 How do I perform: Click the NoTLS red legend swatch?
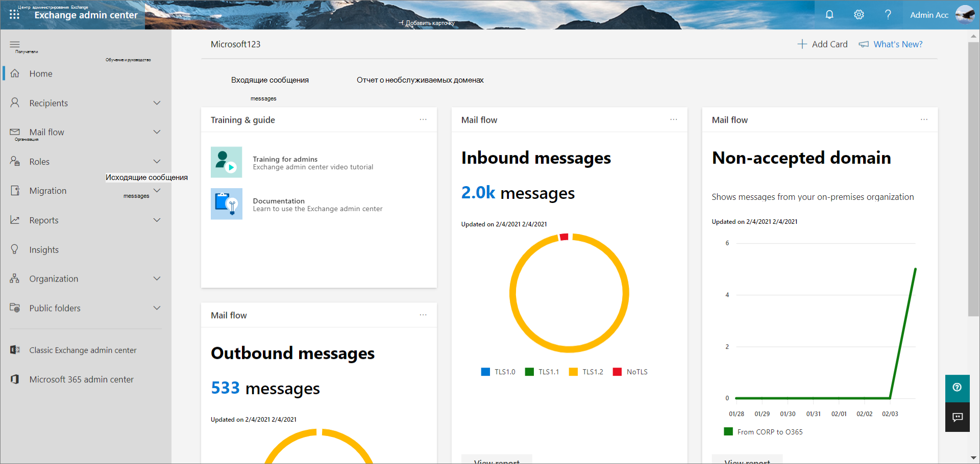617,372
